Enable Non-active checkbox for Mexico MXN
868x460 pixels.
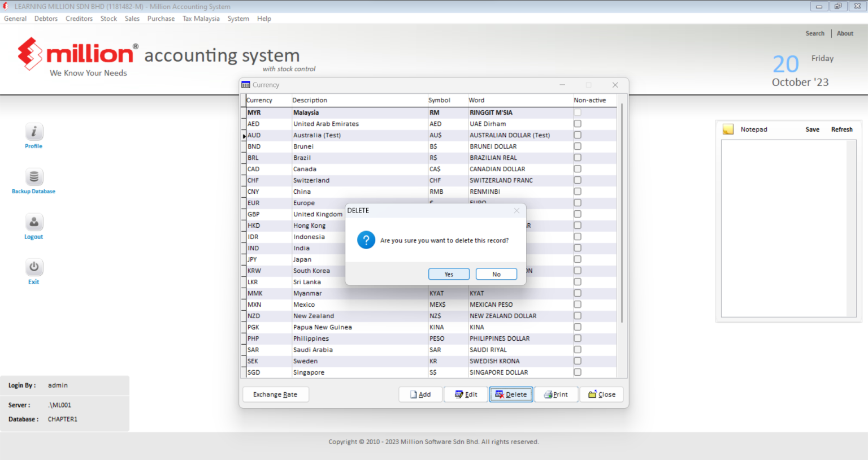(578, 304)
